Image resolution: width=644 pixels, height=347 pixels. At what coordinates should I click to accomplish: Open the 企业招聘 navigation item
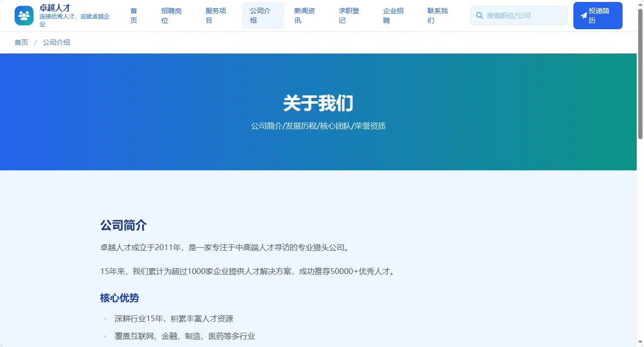393,16
